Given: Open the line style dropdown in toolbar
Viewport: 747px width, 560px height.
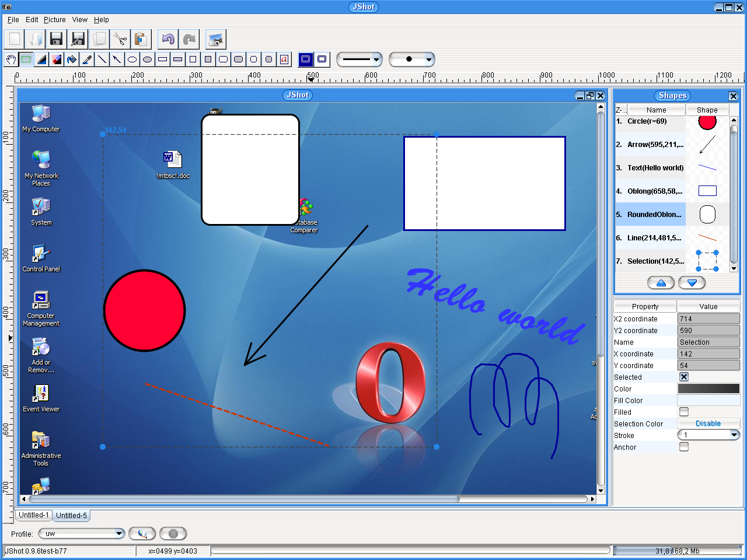Looking at the screenshot, I should click(376, 60).
